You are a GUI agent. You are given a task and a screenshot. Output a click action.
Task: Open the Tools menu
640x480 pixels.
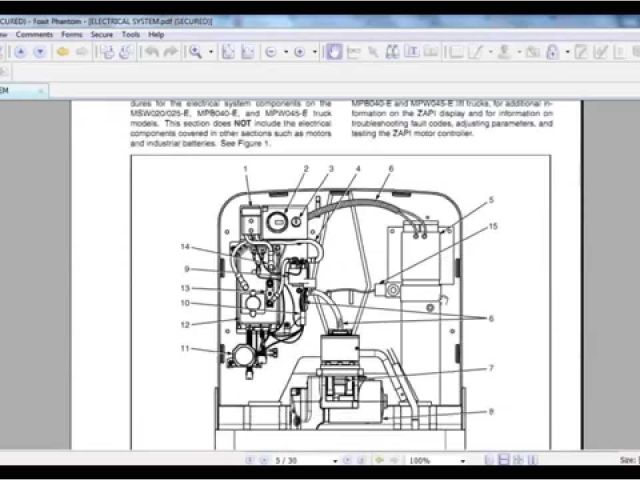point(131,34)
